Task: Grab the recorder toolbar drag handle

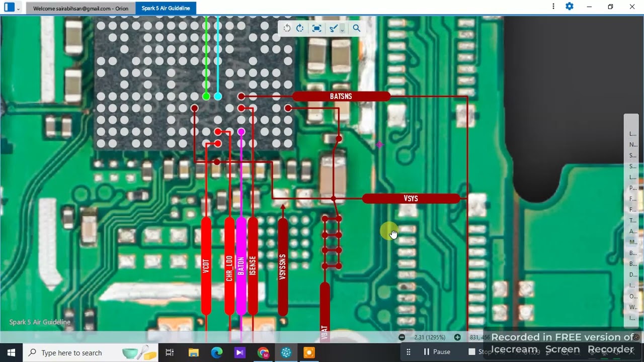Action: [x=409, y=352]
